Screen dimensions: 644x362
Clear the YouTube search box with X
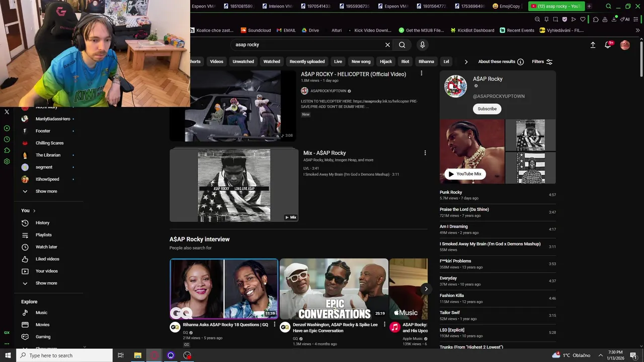[x=387, y=45]
